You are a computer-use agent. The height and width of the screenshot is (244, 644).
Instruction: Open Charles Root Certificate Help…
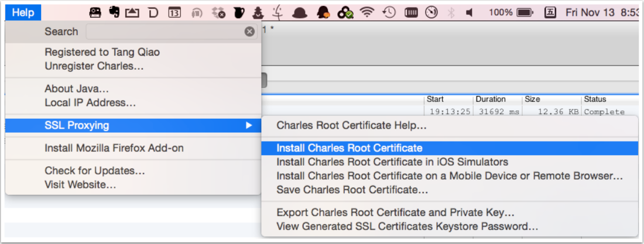pos(352,125)
